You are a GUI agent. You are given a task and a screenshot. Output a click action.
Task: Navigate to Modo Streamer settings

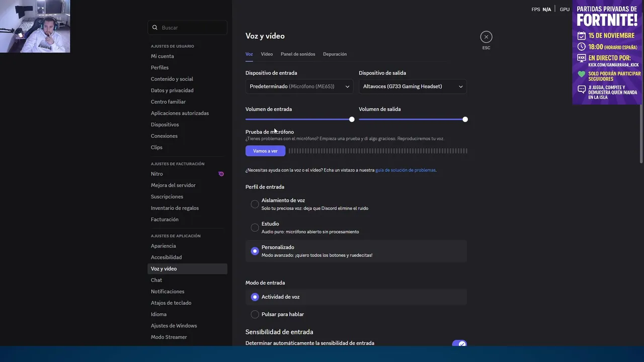[169, 337]
